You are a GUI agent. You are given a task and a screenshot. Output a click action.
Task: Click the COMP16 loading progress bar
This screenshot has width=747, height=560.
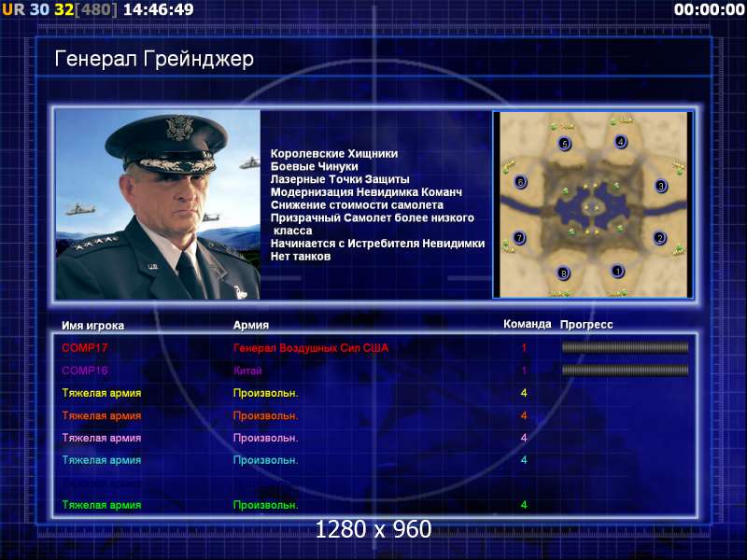point(625,370)
